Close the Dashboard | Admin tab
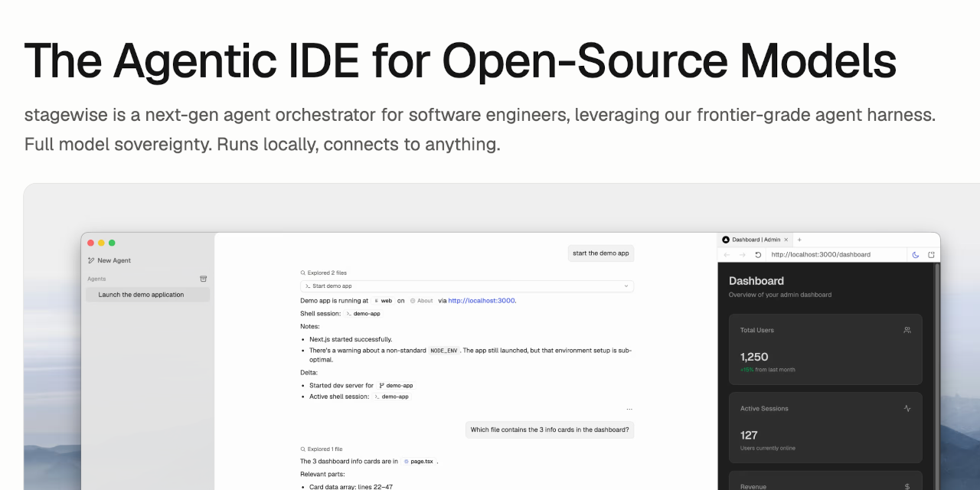Screen dimensions: 980x490 coord(786,240)
